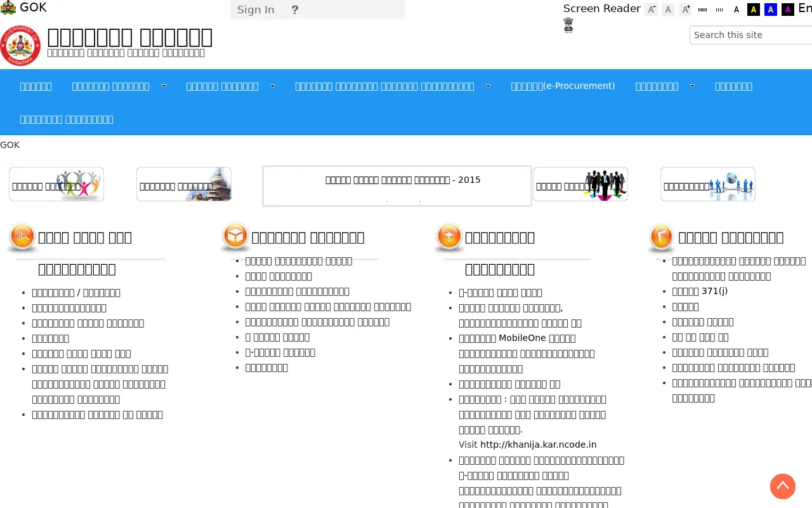Open the http://khanija.kar.ncode.in link
Viewport: 812px width, 508px height.
[x=539, y=444]
